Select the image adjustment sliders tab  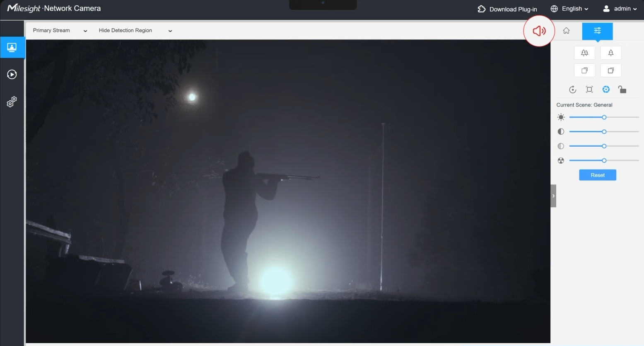[x=597, y=31]
